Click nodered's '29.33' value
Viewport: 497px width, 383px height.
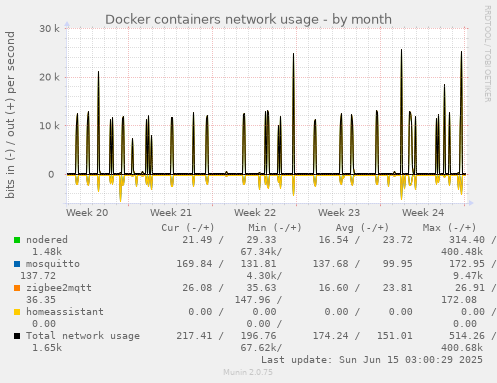[261, 240]
